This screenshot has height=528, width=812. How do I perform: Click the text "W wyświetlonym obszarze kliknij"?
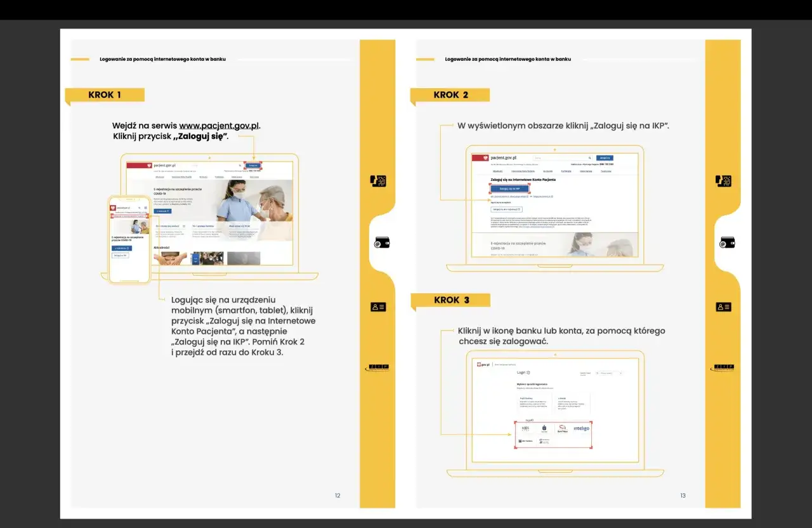[x=523, y=126]
